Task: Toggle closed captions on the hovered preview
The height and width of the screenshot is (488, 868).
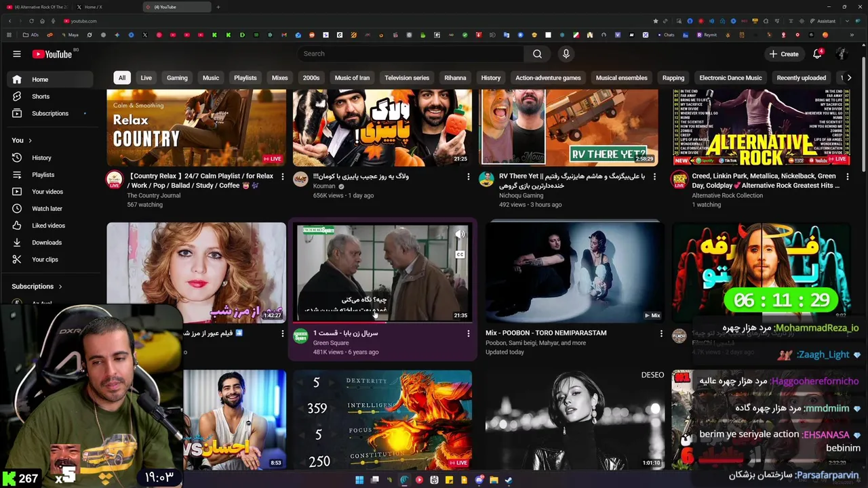Action: [460, 255]
